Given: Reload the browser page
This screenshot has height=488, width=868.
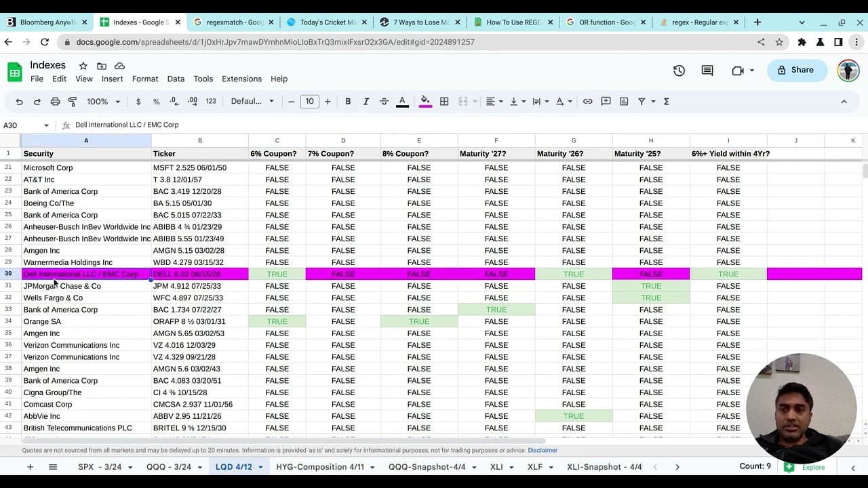Looking at the screenshot, I should tap(45, 42).
